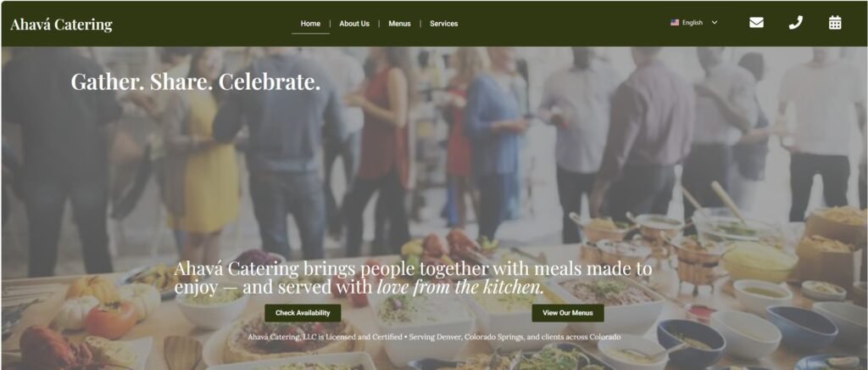Viewport: 868px width, 370px height.
Task: Go to the Home menu item
Action: tap(310, 24)
